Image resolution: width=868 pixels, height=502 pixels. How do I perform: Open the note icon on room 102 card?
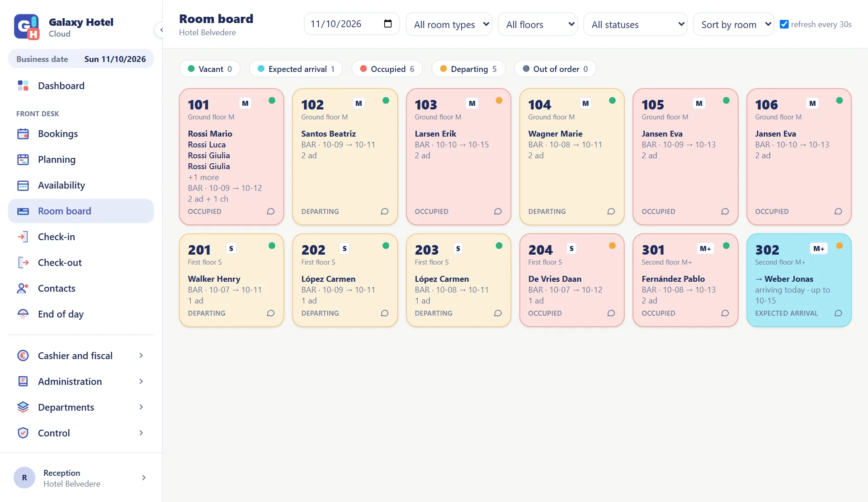(x=385, y=211)
